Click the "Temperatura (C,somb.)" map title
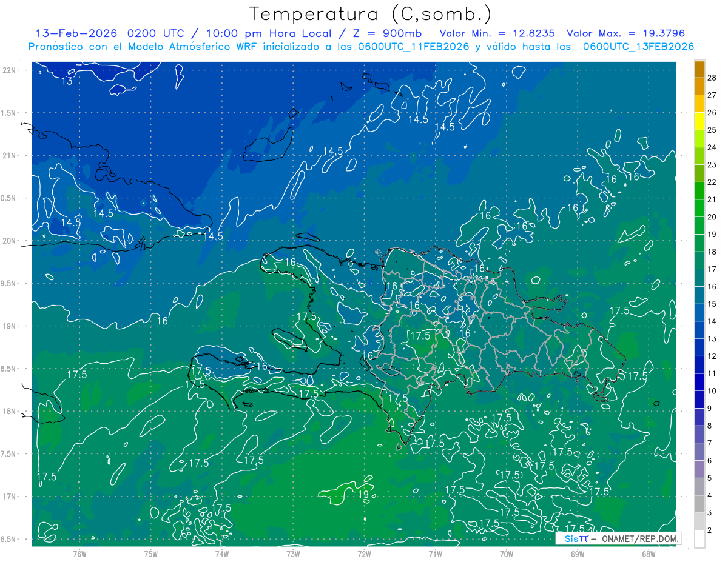 [x=370, y=13]
